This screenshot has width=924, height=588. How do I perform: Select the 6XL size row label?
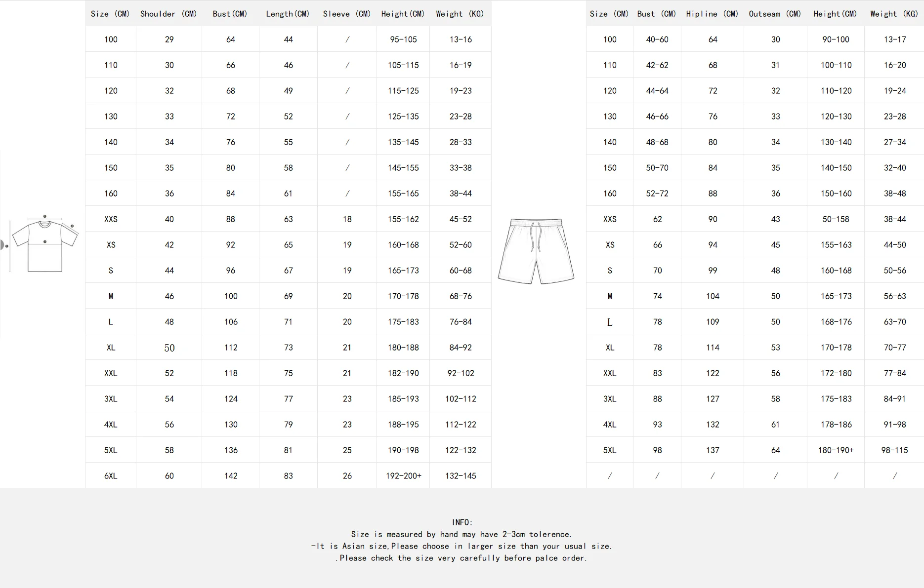click(111, 476)
